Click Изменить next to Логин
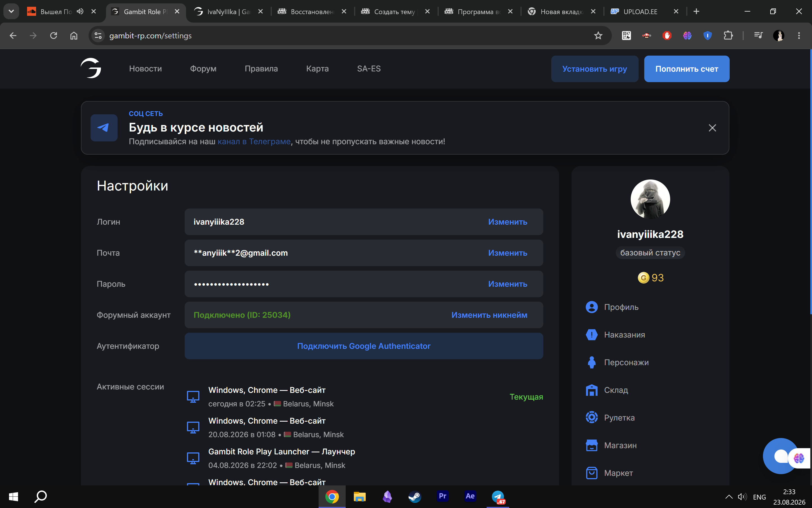The image size is (812, 508). tap(508, 222)
